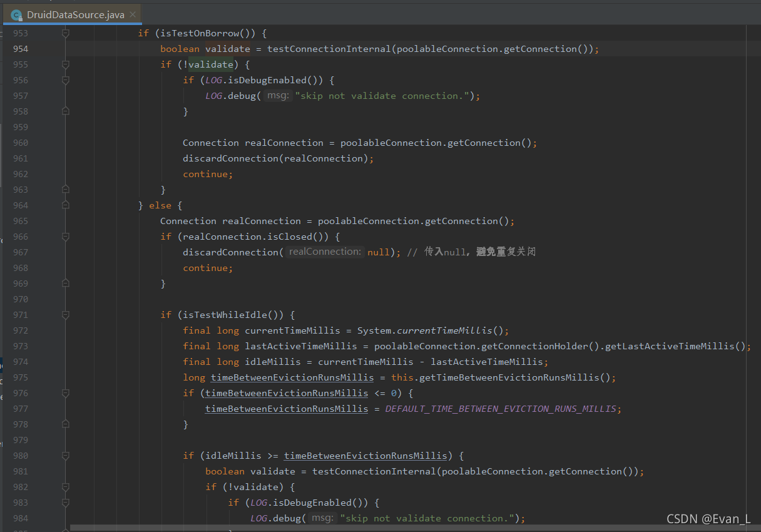This screenshot has height=532, width=761.
Task: Click timeBetweenEvictionRunsMillis on line 976
Action: tap(287, 393)
